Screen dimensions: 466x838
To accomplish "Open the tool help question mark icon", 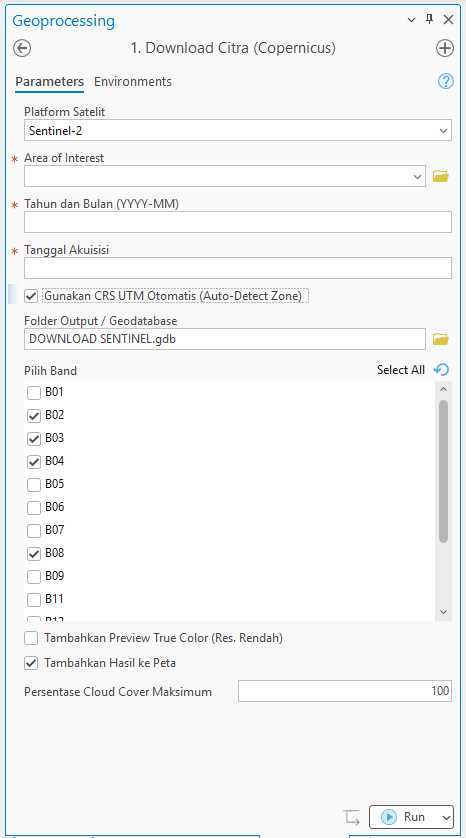I will pos(446,81).
